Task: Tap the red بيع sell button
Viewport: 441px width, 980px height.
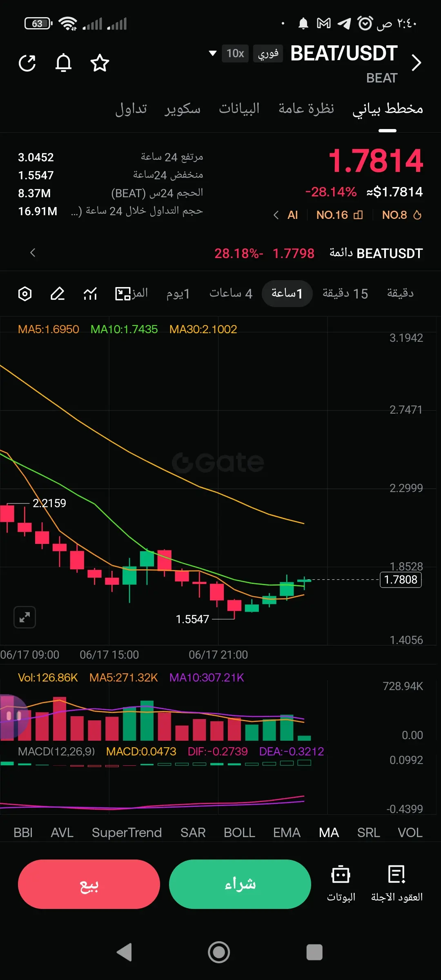Action: pyautogui.click(x=89, y=884)
